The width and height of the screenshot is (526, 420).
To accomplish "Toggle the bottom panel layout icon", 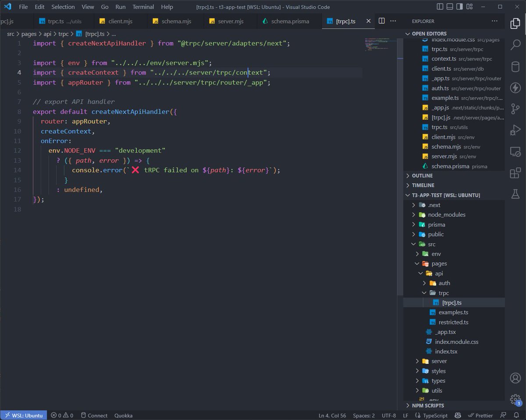I will (x=450, y=7).
